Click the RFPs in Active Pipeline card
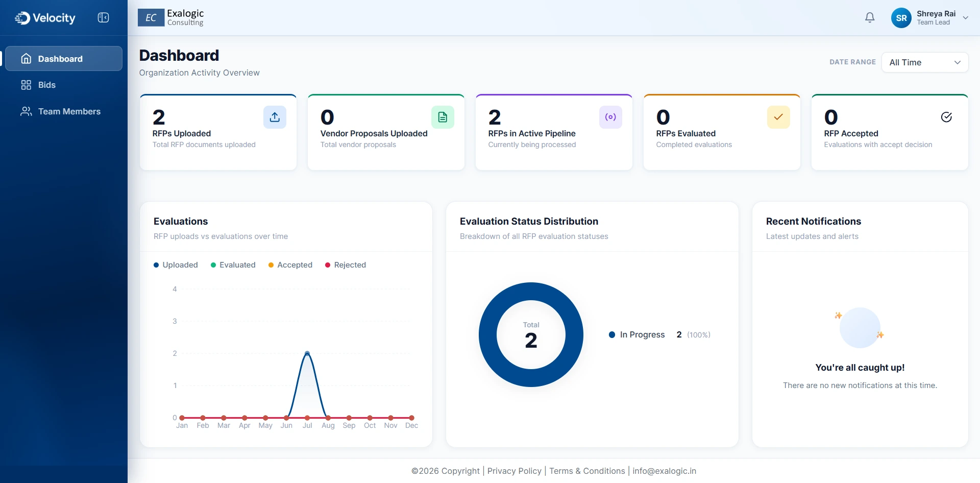 click(x=554, y=132)
